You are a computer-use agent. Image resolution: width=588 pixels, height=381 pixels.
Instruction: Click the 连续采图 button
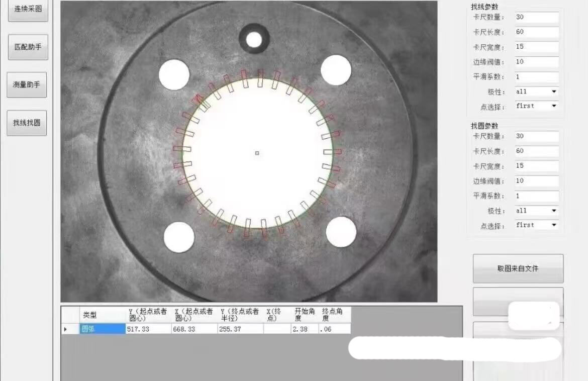pyautogui.click(x=28, y=10)
